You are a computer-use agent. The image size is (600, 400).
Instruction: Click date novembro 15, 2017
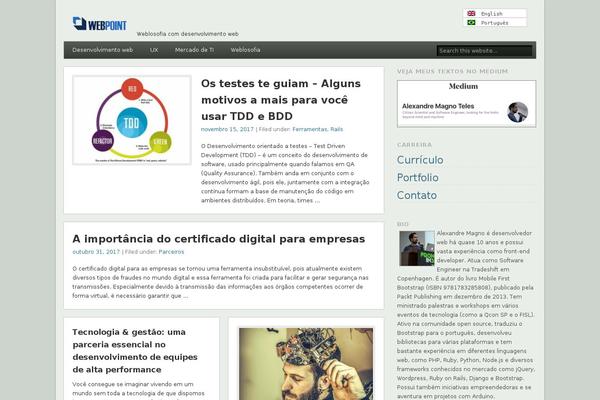point(227,129)
